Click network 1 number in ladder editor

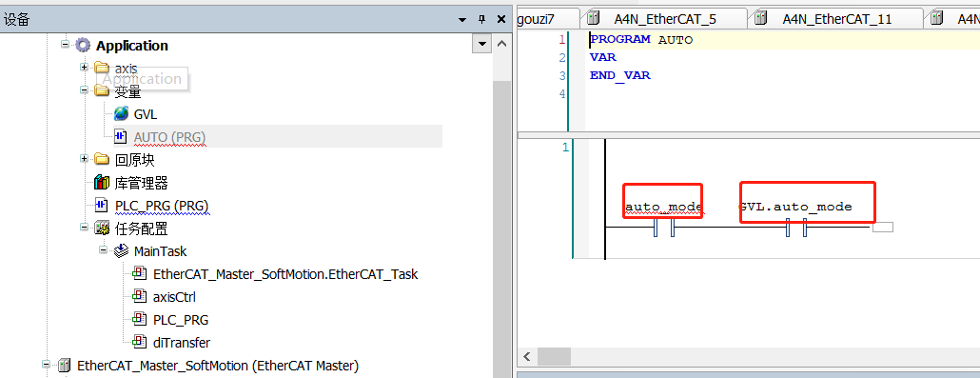(x=565, y=149)
